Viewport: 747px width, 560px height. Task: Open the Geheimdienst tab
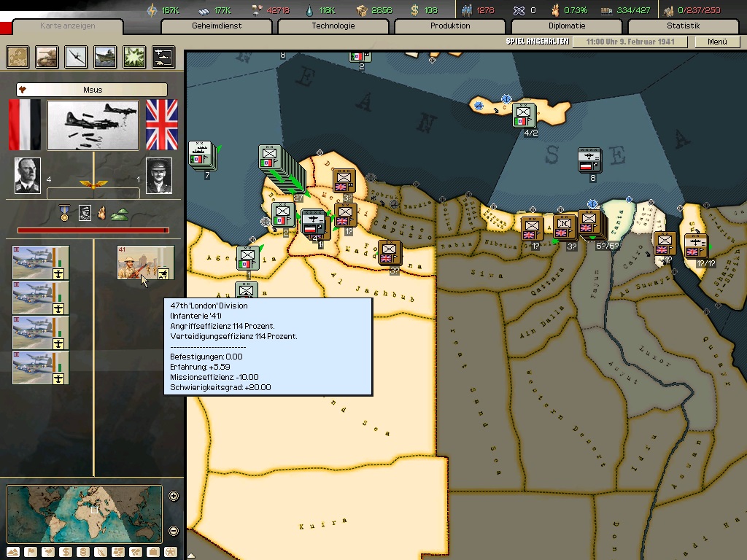pos(216,26)
